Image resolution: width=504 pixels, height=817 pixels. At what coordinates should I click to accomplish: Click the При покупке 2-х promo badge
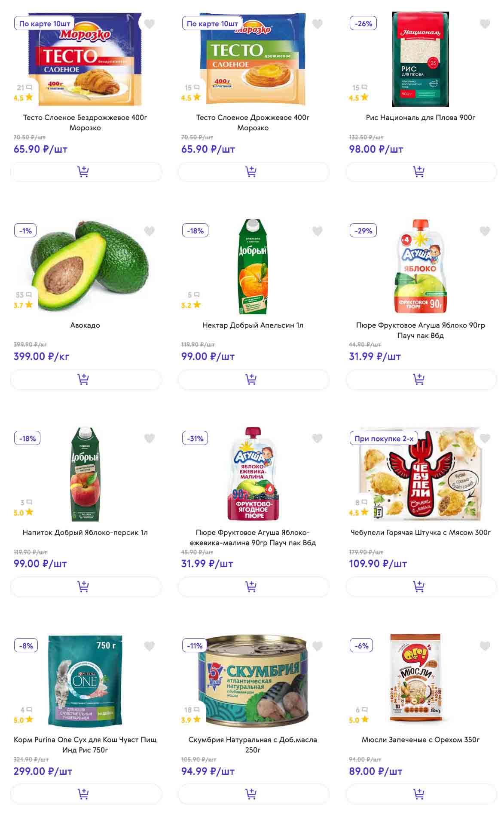pos(384,439)
